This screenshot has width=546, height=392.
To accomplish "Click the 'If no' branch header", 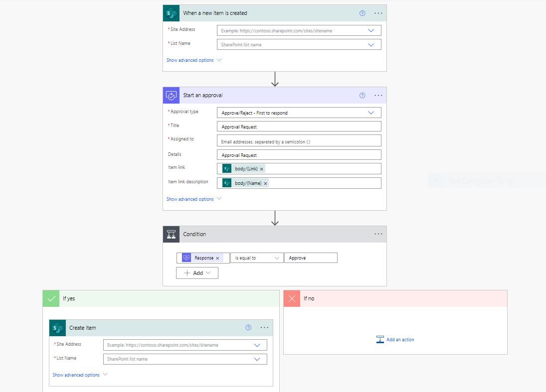I will 395,298.
